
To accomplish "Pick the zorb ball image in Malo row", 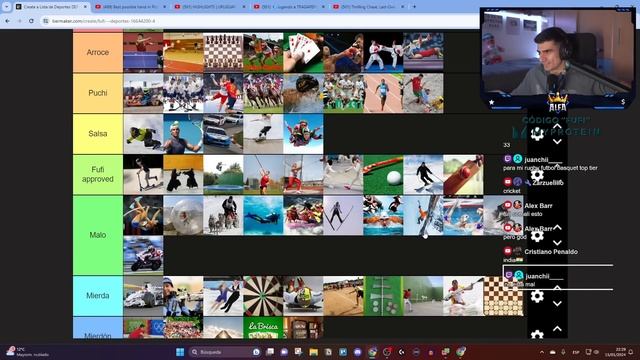I will [183, 215].
